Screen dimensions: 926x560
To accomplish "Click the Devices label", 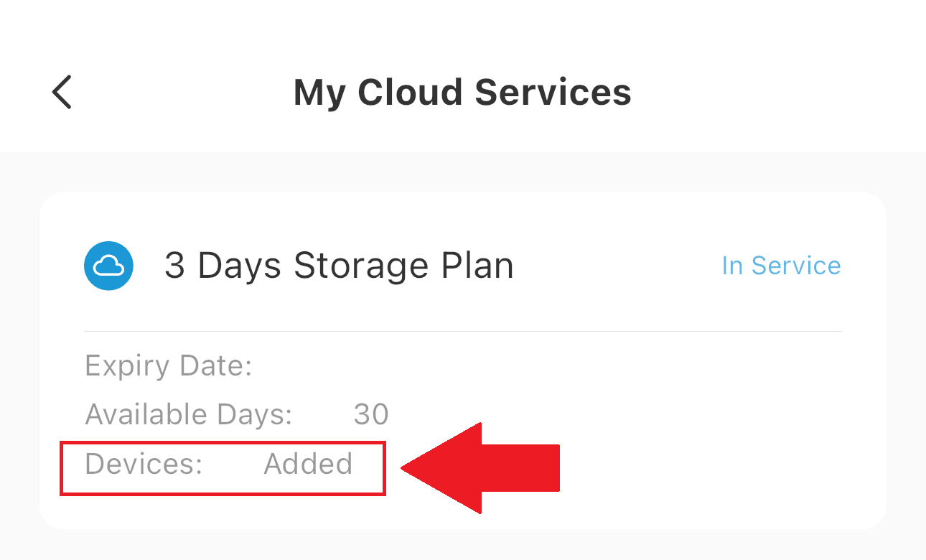I will [144, 464].
